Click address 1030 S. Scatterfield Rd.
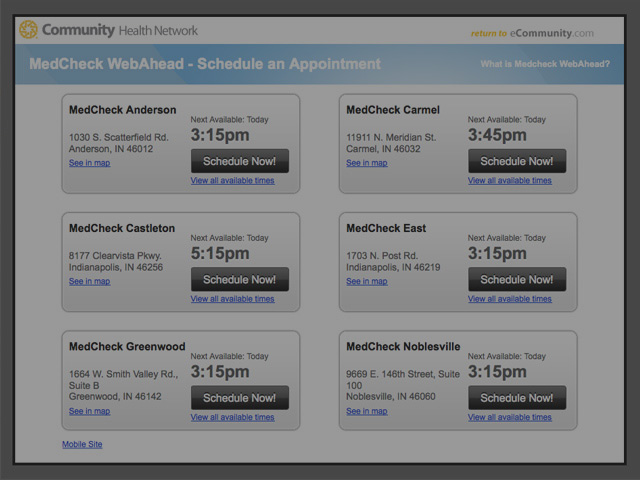 tap(118, 137)
